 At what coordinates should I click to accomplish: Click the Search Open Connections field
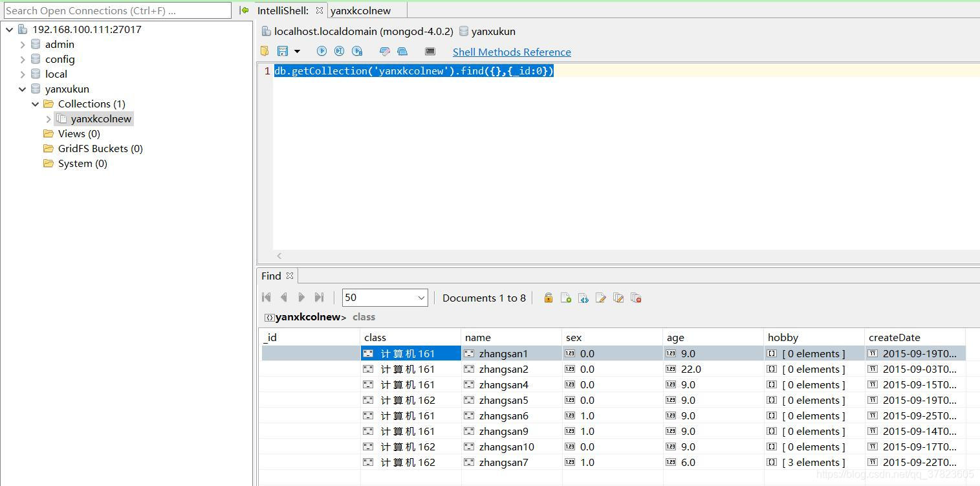pyautogui.click(x=116, y=10)
